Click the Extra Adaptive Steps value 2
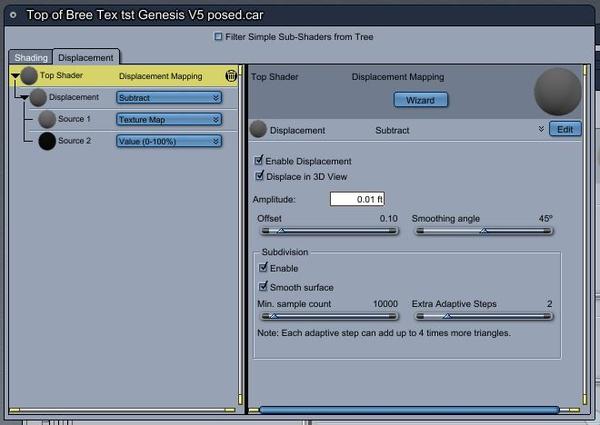600x425 pixels. 549,304
